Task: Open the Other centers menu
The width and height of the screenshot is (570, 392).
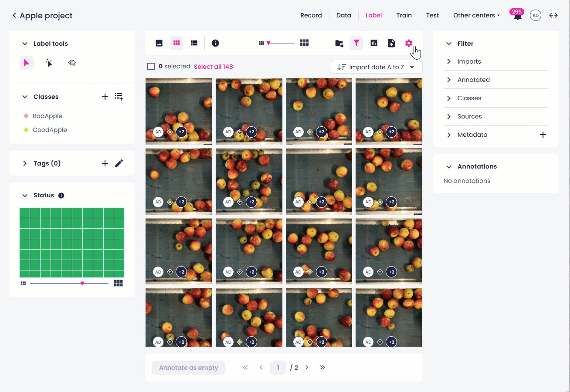Action: (x=477, y=15)
